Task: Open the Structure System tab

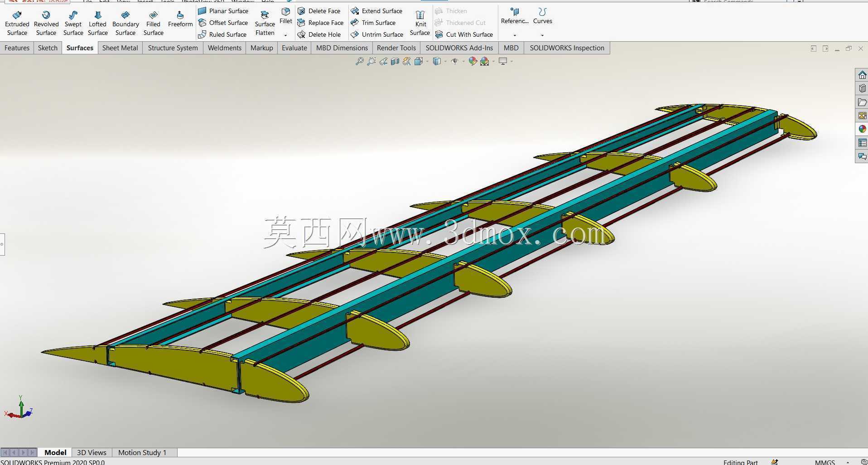Action: (173, 48)
